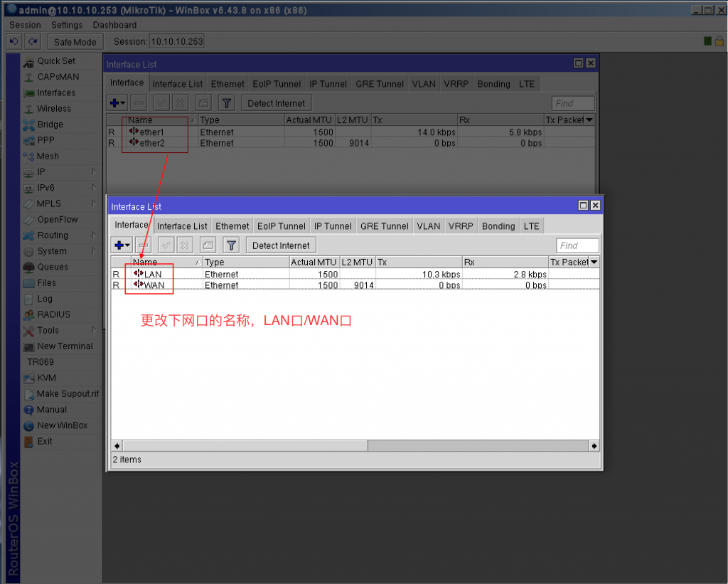Screen dimensions: 728x584
Task: Open CAPsMAN in sidebar
Action: pos(58,77)
